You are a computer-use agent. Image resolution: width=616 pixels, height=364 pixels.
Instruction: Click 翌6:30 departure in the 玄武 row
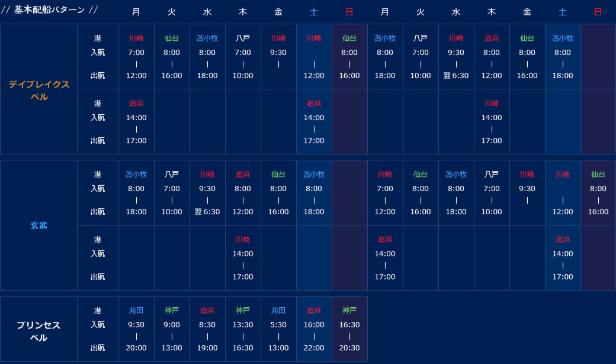coord(207,212)
